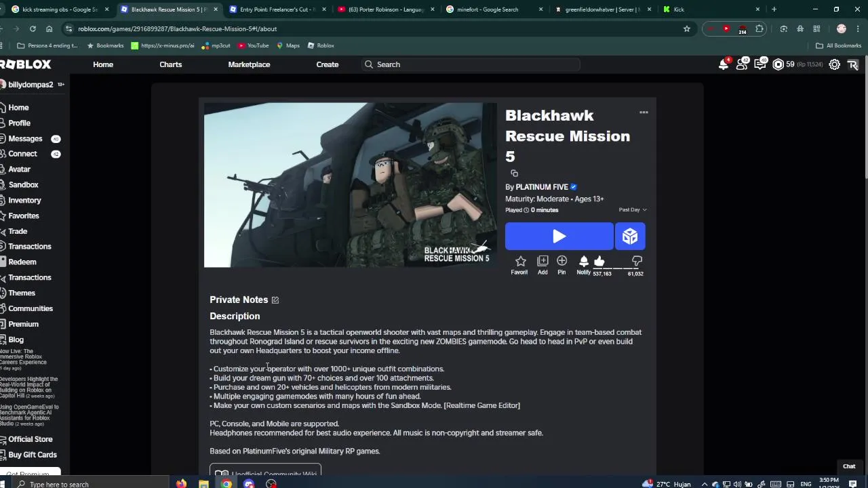Open the Roblox settings gear
Screen dimensions: 868x488
(835, 64)
